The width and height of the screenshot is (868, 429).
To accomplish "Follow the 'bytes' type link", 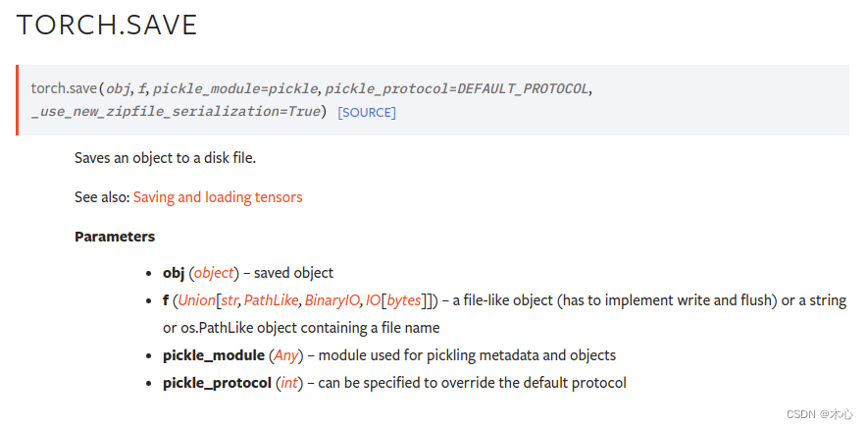I will coord(404,300).
